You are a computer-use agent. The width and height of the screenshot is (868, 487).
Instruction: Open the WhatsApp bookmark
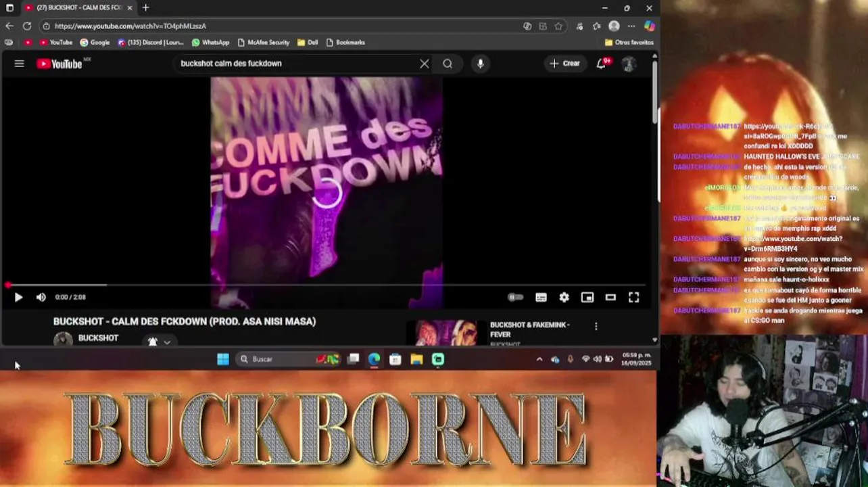tap(210, 42)
